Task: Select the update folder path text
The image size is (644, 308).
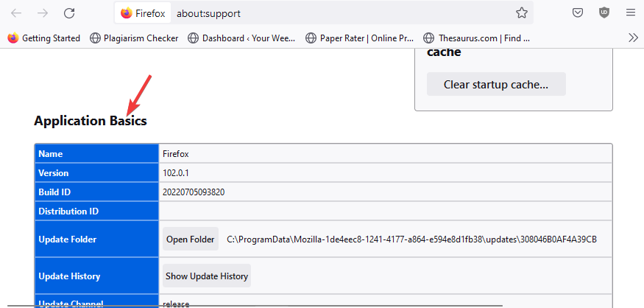Action: pos(411,239)
